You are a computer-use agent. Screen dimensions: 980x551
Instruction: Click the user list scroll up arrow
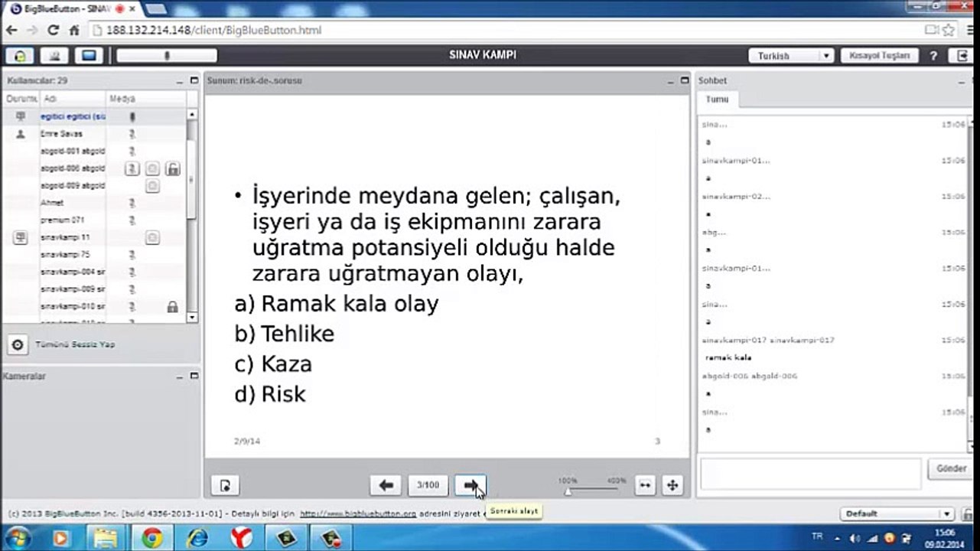pos(192,114)
